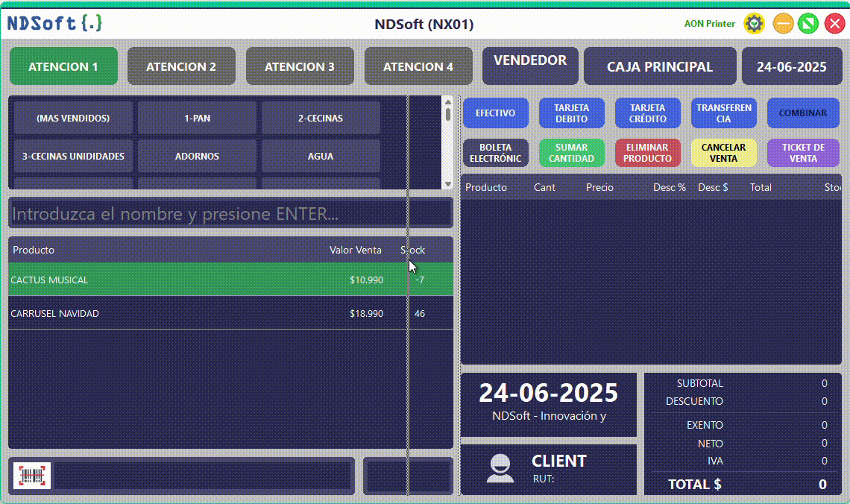This screenshot has width=850, height=504.
Task: Click the barcode input field
Action: [203, 476]
